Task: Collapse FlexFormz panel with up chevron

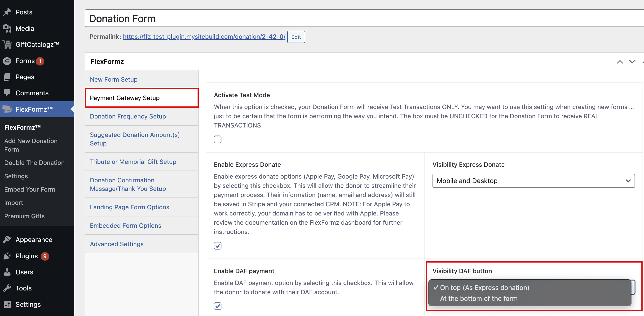Action: click(620, 62)
